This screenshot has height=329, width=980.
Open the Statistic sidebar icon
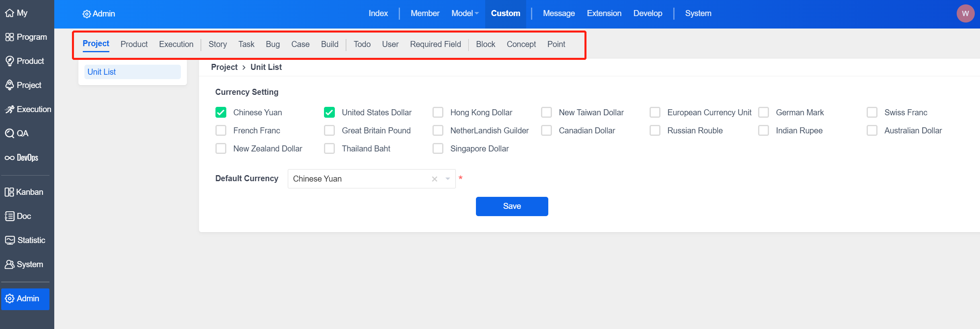(x=10, y=240)
